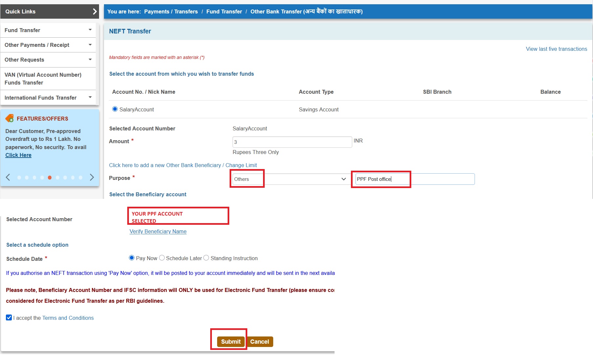Click the Submit button
This screenshot has height=364, width=593.
tap(231, 341)
